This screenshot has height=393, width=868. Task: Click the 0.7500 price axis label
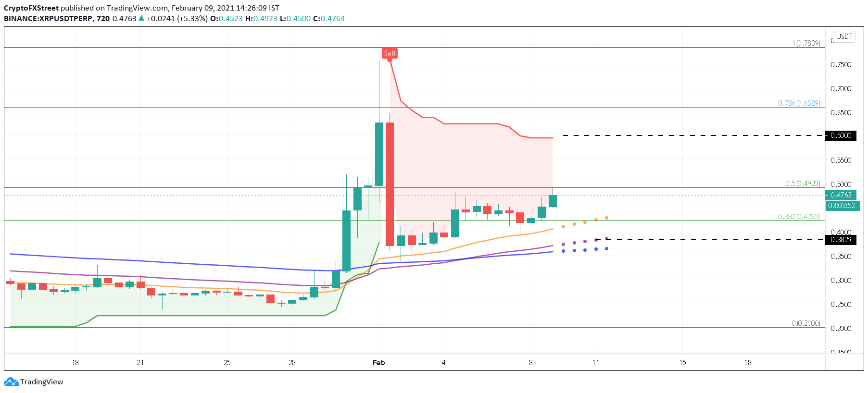[841, 65]
